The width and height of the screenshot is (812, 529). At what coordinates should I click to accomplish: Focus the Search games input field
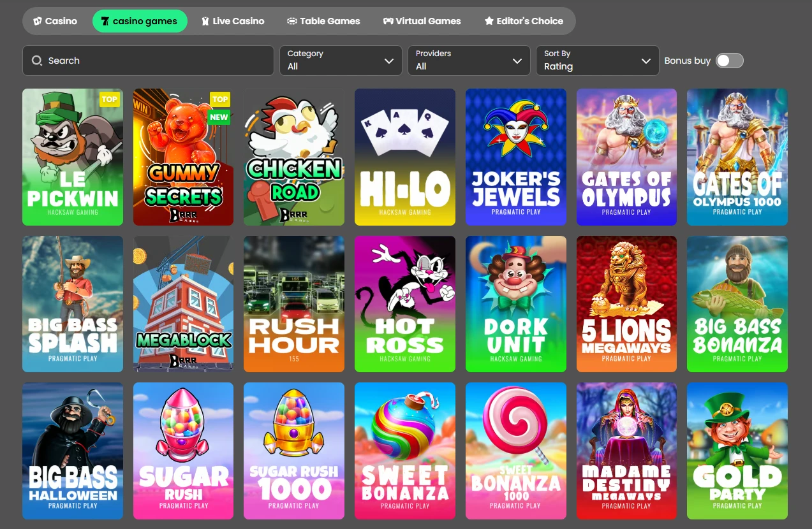pos(148,61)
